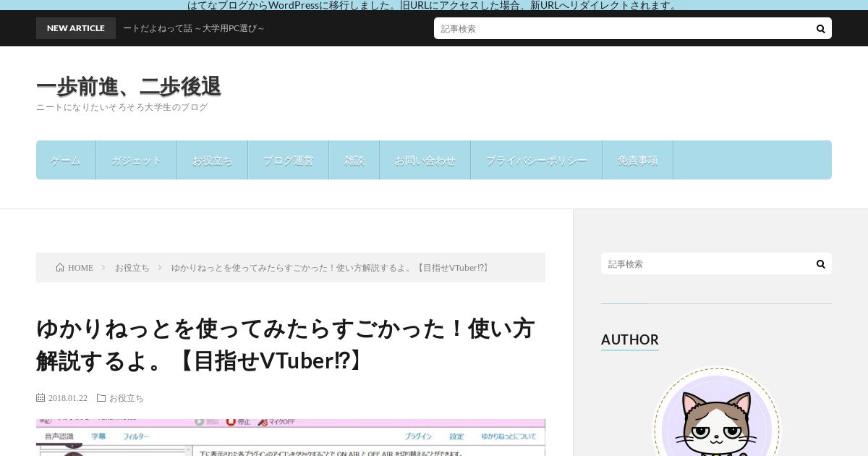Click the WordPress migration notice banner text

(434, 5)
